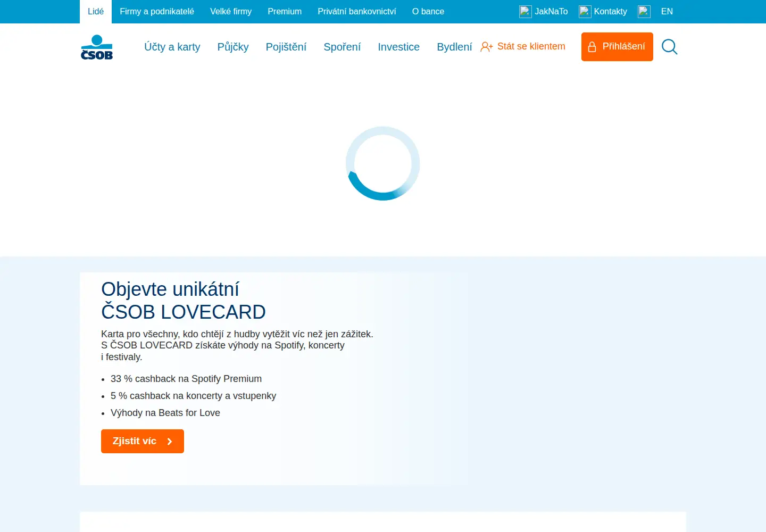Open the search magnifier icon

point(669,47)
